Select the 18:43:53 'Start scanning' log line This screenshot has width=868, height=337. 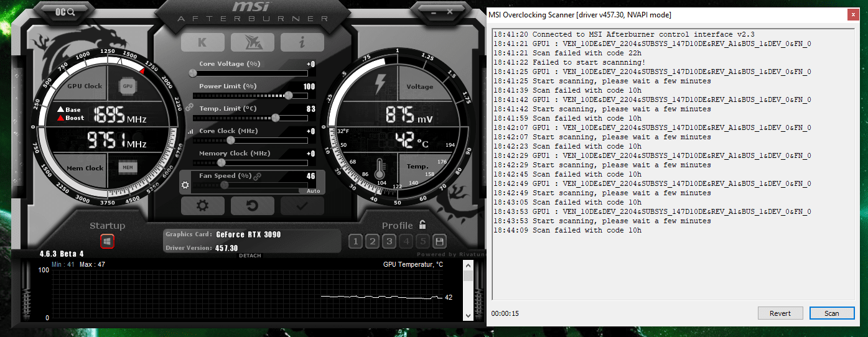point(602,221)
